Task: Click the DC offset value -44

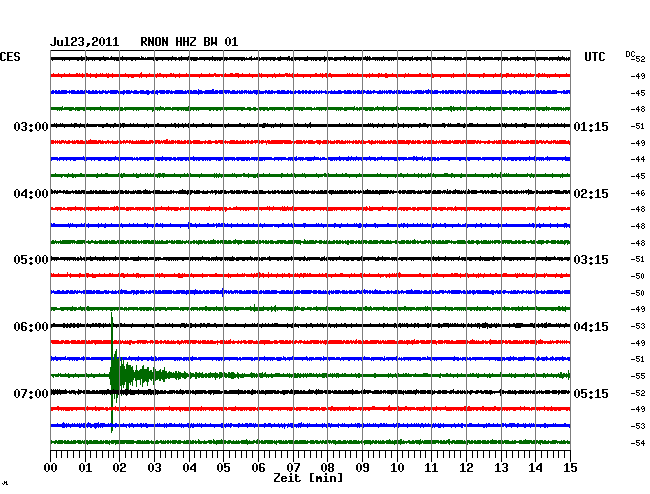Action: [638, 159]
